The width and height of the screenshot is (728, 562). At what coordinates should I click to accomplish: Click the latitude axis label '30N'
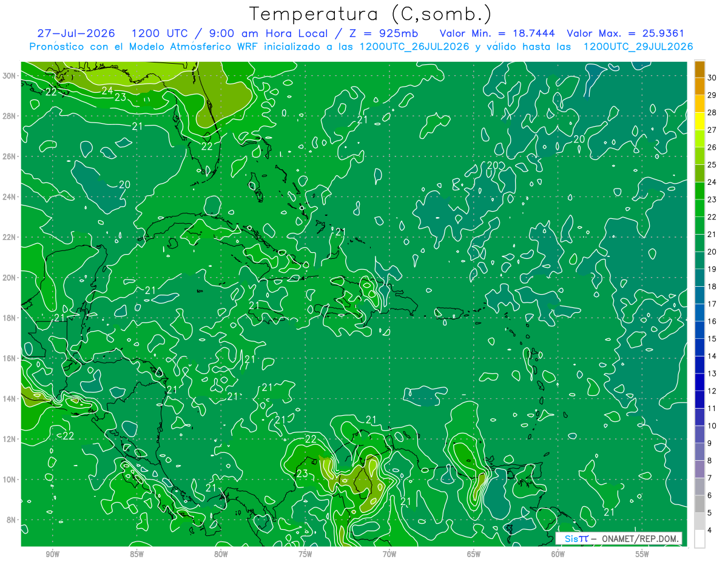pos(10,76)
